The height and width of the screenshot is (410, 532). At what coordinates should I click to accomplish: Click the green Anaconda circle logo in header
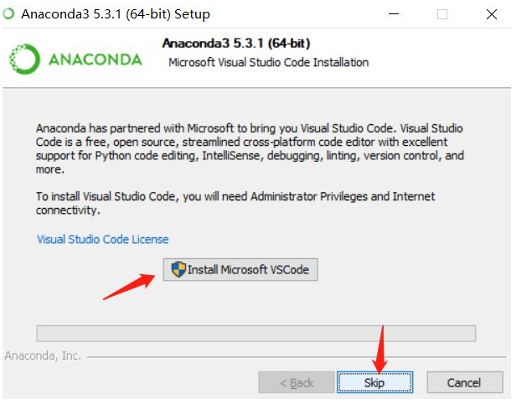24,59
